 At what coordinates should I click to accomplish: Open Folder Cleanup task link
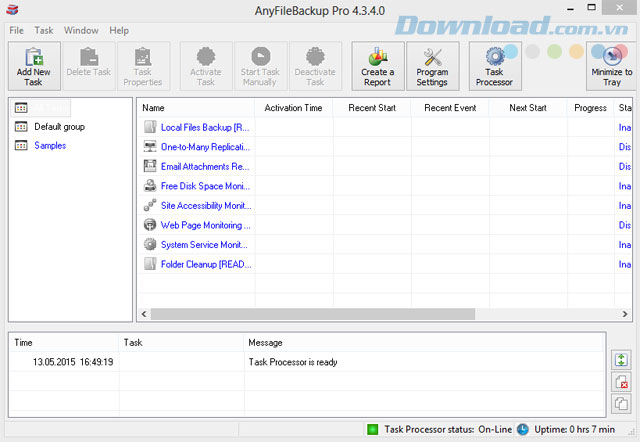tap(206, 264)
